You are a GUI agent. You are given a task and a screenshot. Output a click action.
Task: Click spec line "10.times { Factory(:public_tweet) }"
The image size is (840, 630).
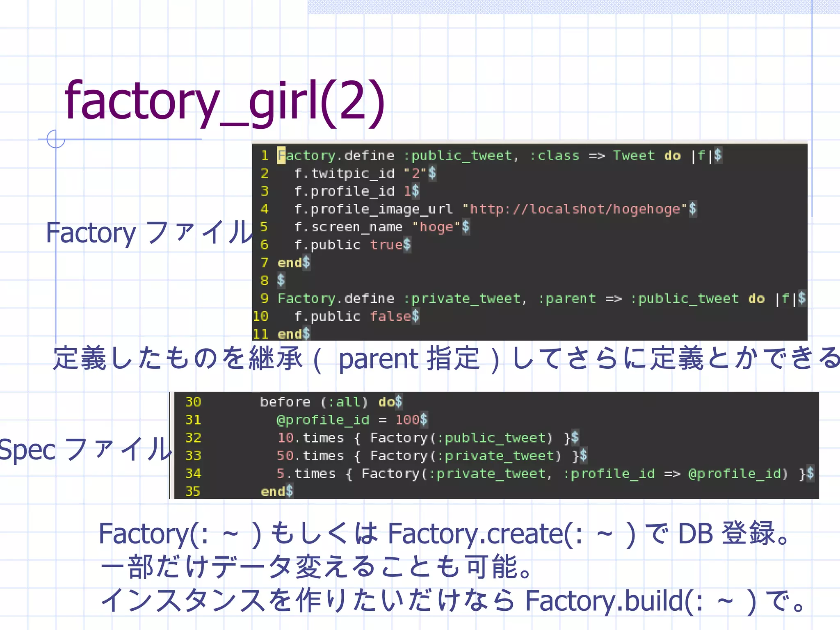pos(428,438)
